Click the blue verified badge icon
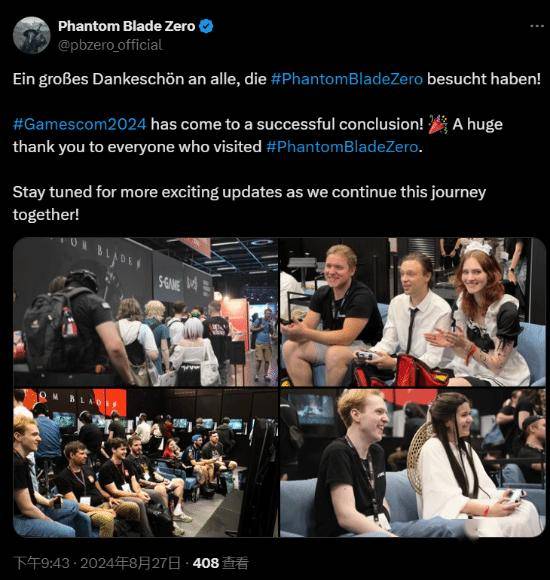The width and height of the screenshot is (550, 580). (206, 26)
